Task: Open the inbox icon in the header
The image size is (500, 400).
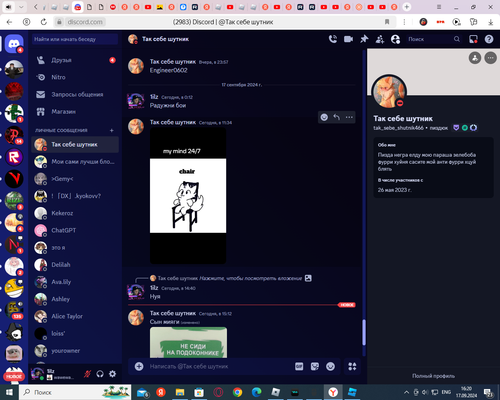Action: pos(473,39)
